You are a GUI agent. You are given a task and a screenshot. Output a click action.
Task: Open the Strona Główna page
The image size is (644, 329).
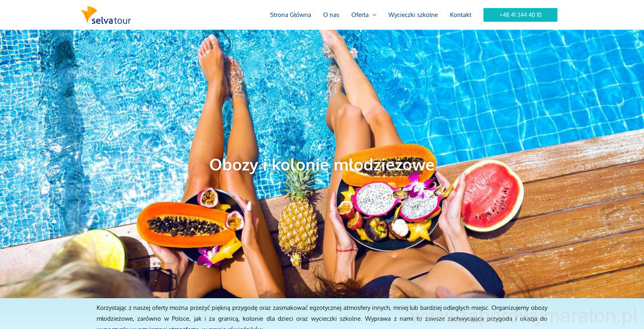tap(290, 14)
